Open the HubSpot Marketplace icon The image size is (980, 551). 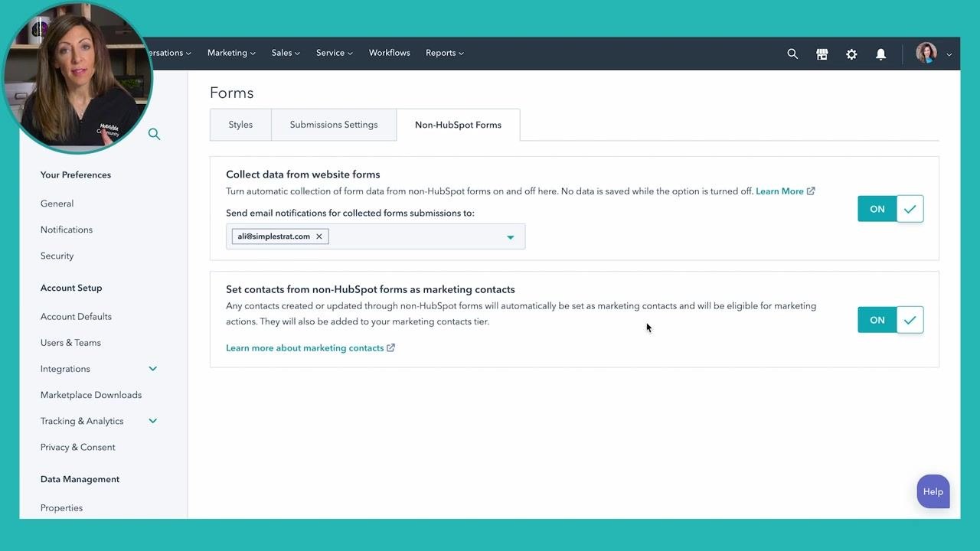click(x=822, y=54)
